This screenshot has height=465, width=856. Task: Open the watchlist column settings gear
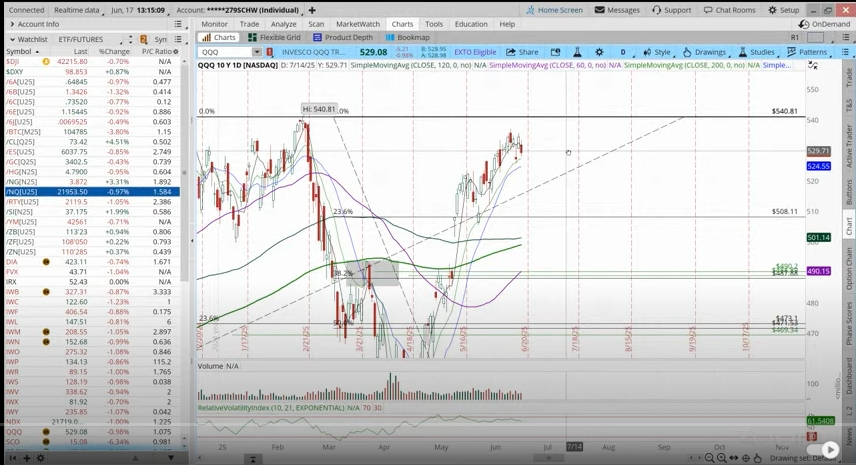[x=176, y=51]
